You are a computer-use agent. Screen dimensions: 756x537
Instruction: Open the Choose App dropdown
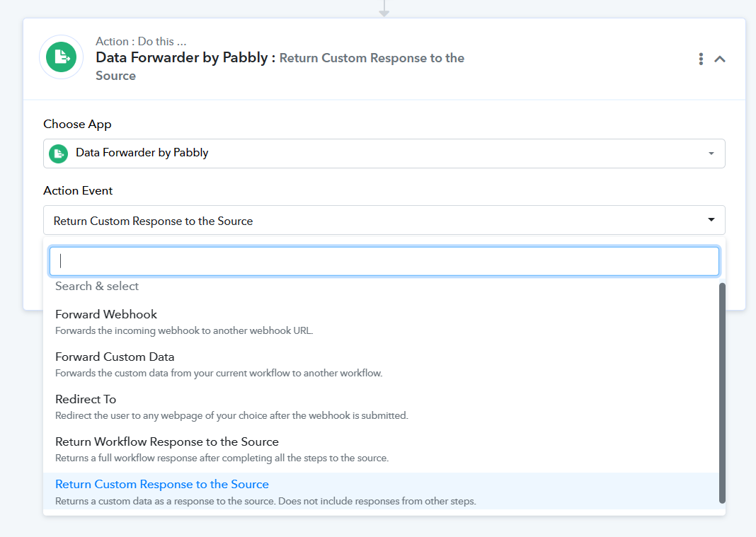(384, 154)
